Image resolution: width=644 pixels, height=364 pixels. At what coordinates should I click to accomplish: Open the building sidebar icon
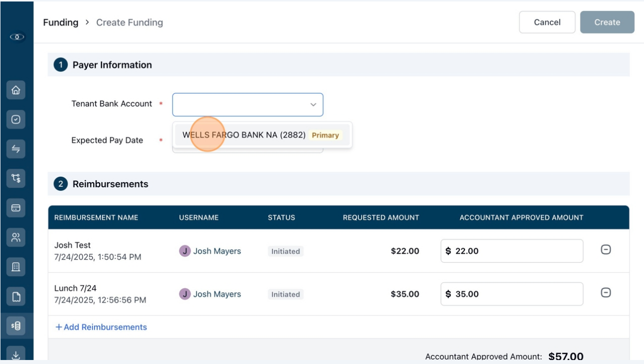point(16,267)
